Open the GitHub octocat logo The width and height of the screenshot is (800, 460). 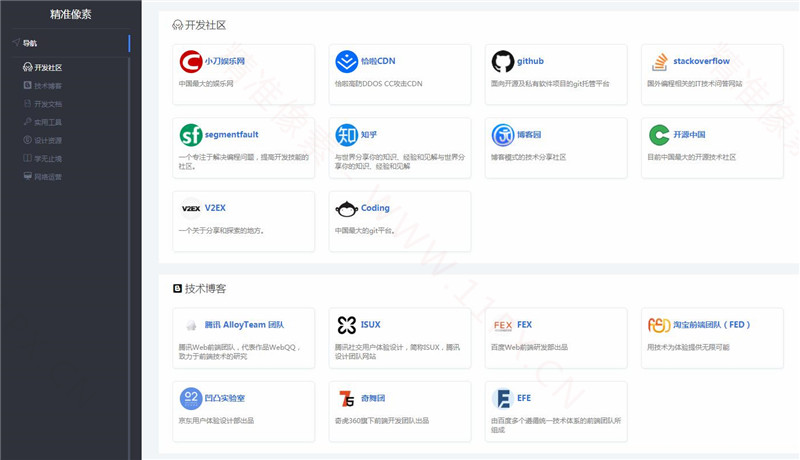point(503,62)
